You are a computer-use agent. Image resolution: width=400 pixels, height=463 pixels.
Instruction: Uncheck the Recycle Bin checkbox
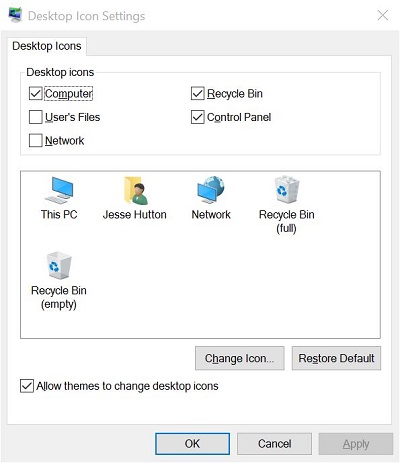point(198,94)
